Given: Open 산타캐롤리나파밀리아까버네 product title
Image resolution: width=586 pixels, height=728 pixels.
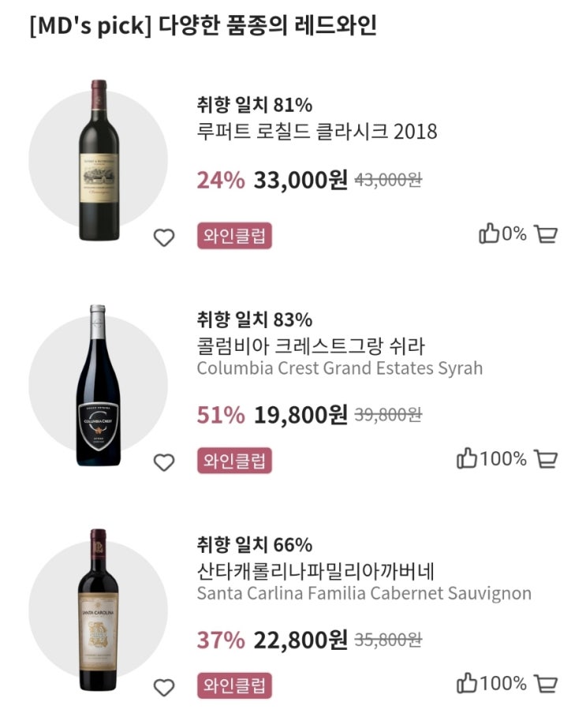Looking at the screenshot, I should (310, 570).
